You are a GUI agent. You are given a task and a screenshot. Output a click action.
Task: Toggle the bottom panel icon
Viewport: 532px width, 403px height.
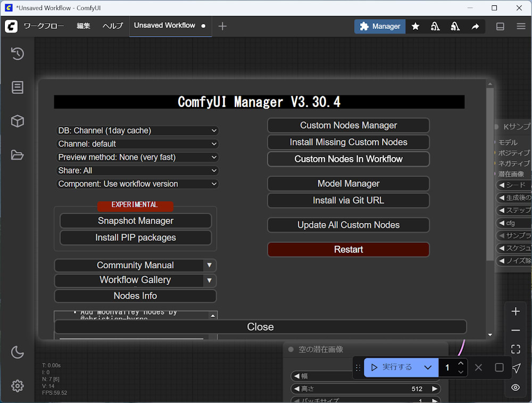500,27
